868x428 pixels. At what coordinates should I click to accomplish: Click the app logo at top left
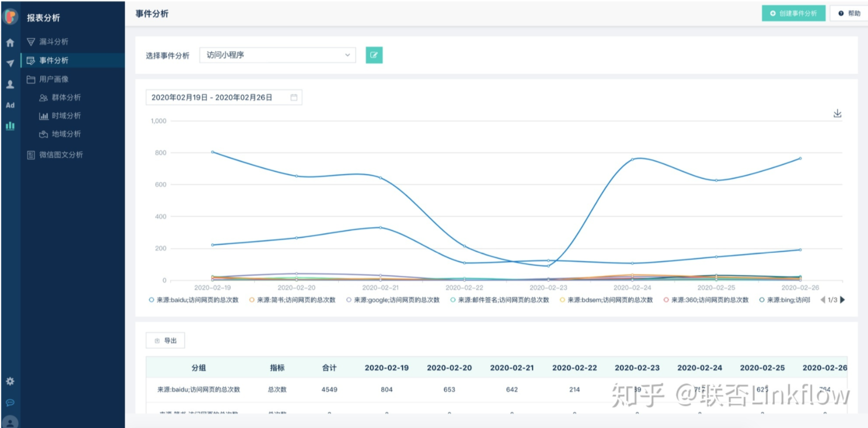(10, 16)
